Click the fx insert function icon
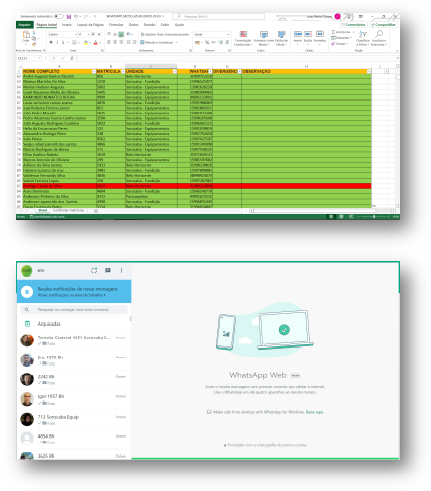The width and height of the screenshot is (431, 491). tap(71, 58)
